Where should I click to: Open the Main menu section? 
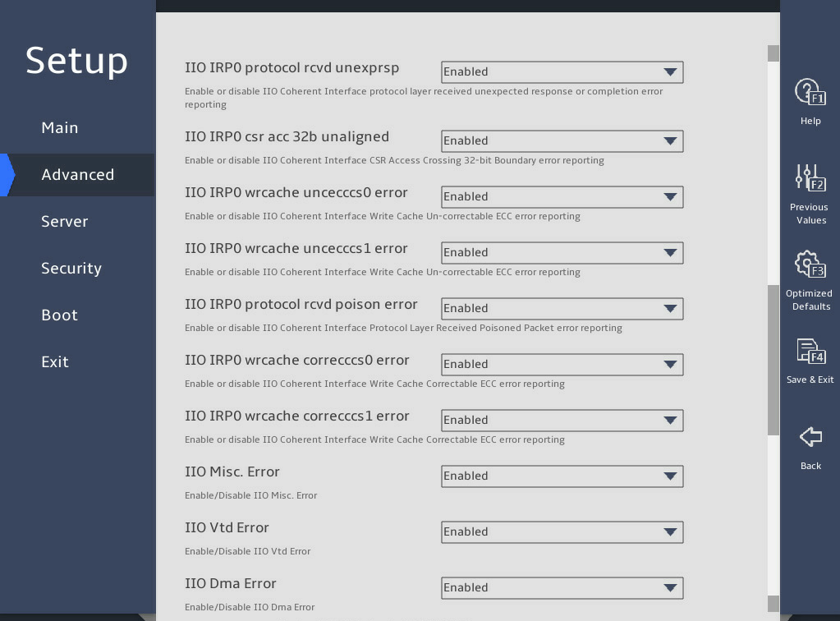click(59, 127)
